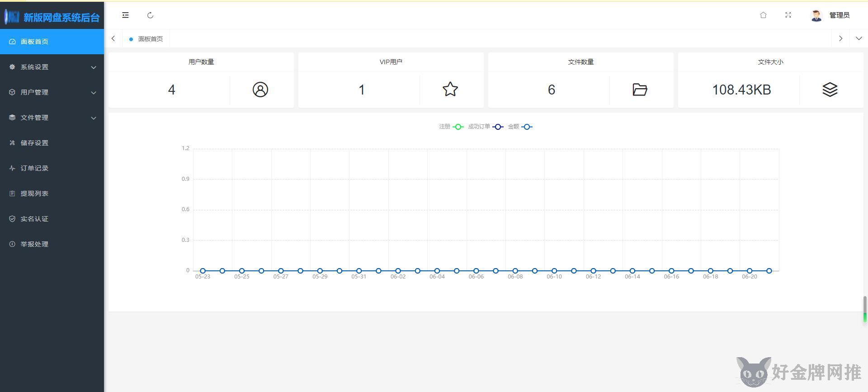
Task: Expand the 用户管理 submenu arrow
Action: pyautogui.click(x=94, y=93)
